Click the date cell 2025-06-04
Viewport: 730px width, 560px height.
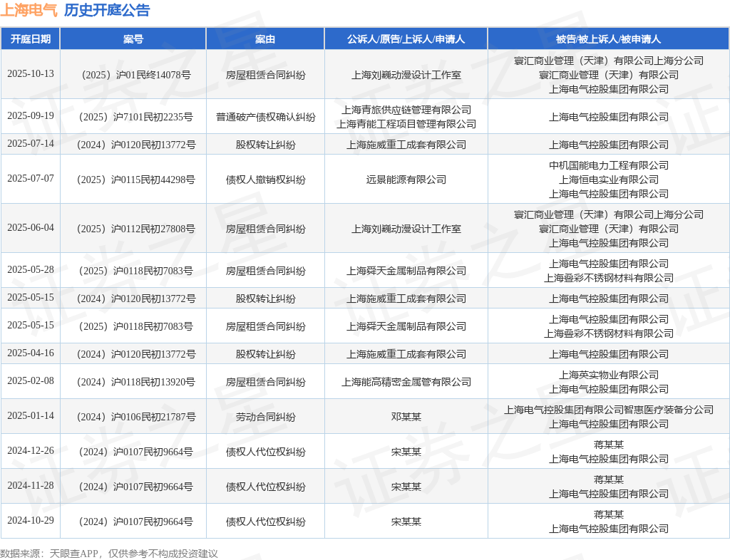click(x=30, y=228)
